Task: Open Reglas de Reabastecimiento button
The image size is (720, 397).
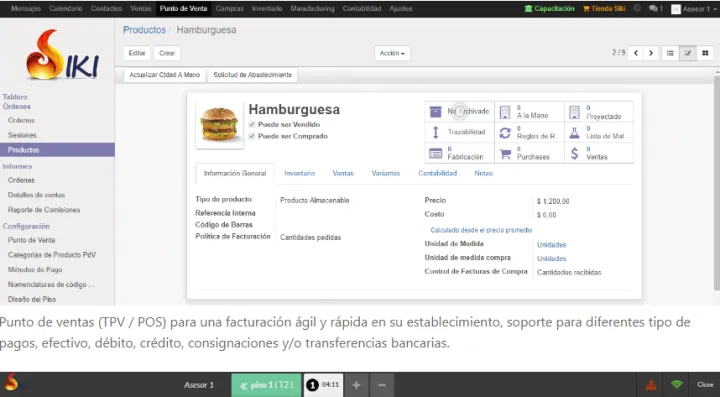Action: (529, 132)
